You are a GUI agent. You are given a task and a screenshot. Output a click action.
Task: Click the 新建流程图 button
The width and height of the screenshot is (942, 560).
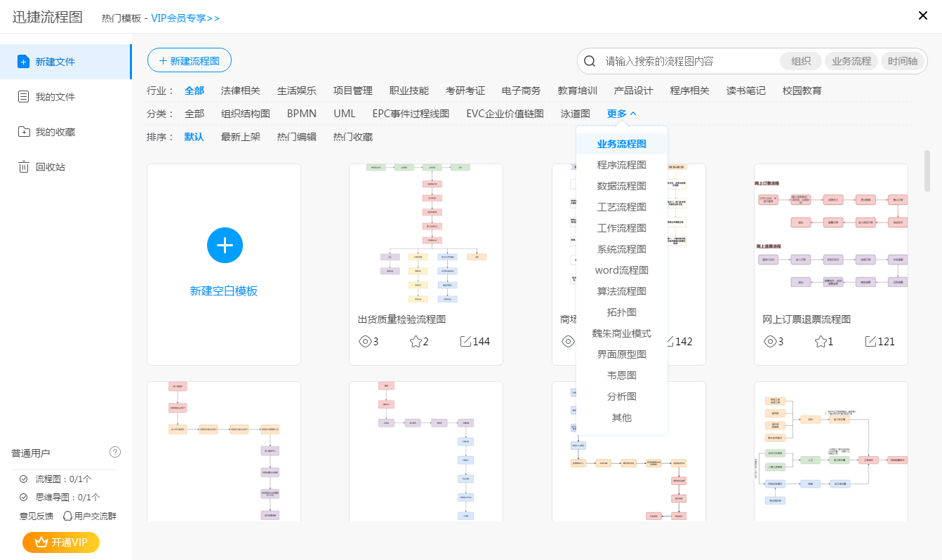pos(190,61)
